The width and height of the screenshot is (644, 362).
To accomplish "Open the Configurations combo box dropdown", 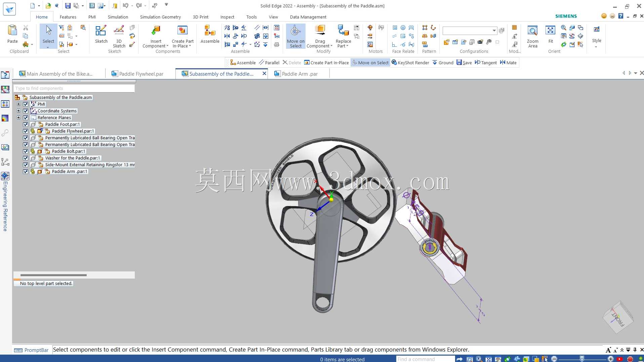I will [x=494, y=31].
